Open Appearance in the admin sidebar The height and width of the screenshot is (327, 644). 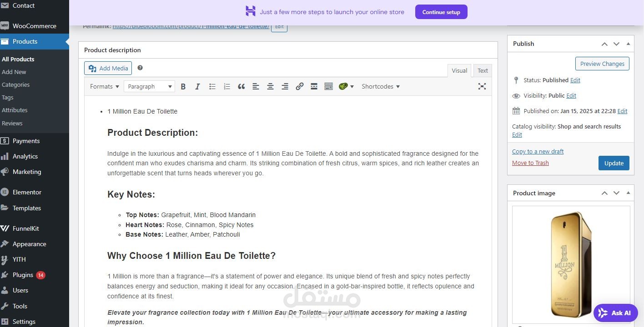pyautogui.click(x=35, y=244)
